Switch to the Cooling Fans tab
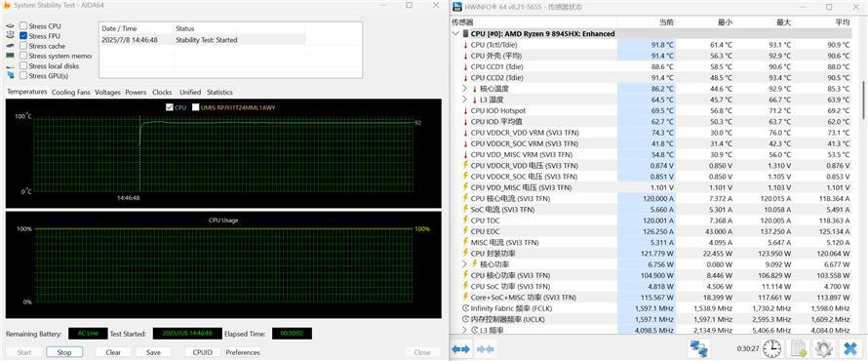Viewport: 868px width, 361px height. pos(71,93)
